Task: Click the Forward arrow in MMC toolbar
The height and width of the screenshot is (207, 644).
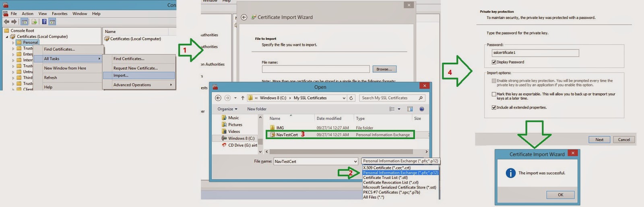Action: point(14,22)
